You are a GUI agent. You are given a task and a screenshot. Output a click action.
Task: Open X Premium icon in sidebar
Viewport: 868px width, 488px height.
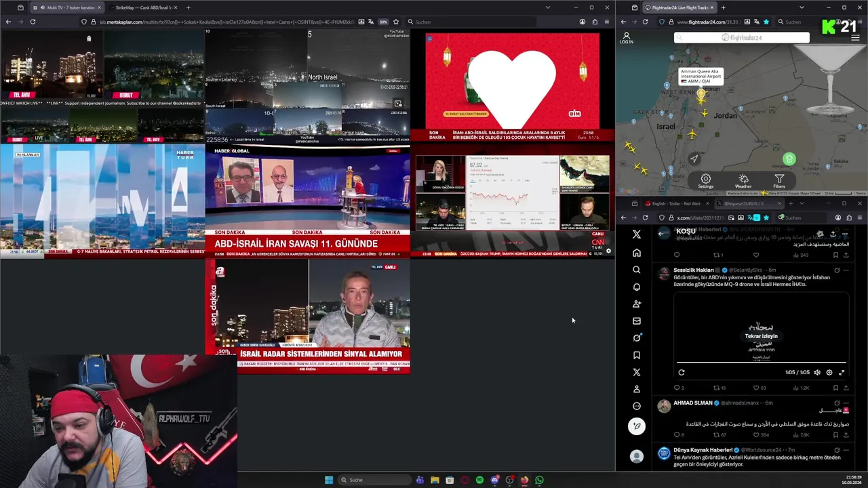(636, 372)
